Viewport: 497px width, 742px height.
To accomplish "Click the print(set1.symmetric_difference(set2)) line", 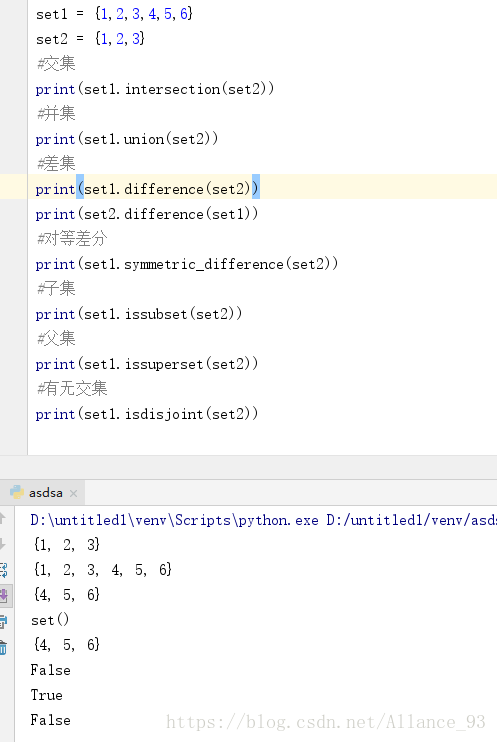I will coord(187,264).
